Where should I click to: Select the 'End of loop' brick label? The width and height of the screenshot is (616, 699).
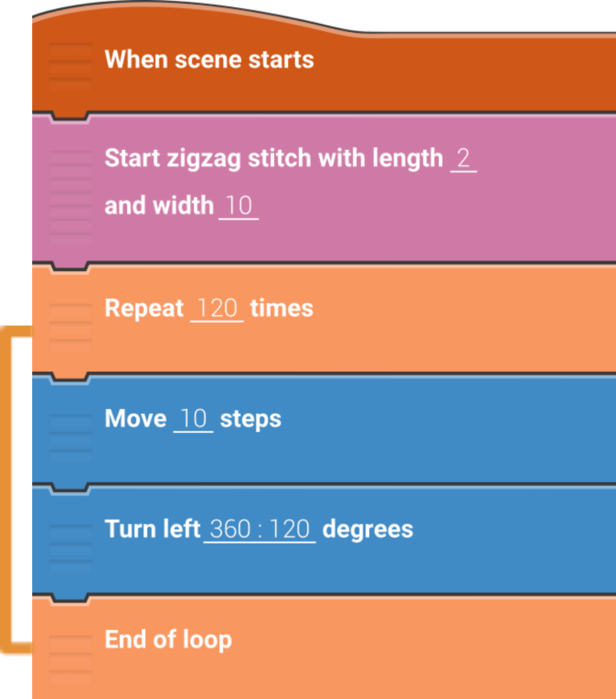coord(168,640)
